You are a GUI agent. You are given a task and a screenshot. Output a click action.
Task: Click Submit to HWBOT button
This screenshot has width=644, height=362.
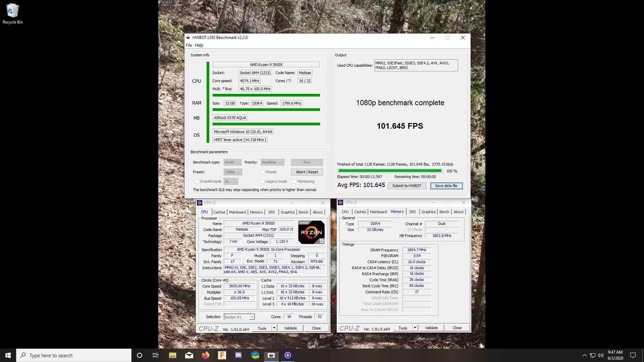click(407, 186)
